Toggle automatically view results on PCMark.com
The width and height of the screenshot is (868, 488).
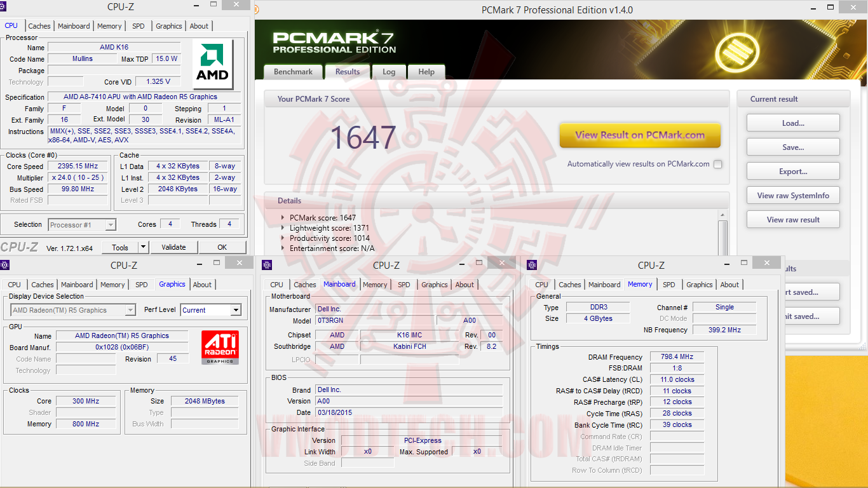tap(717, 164)
